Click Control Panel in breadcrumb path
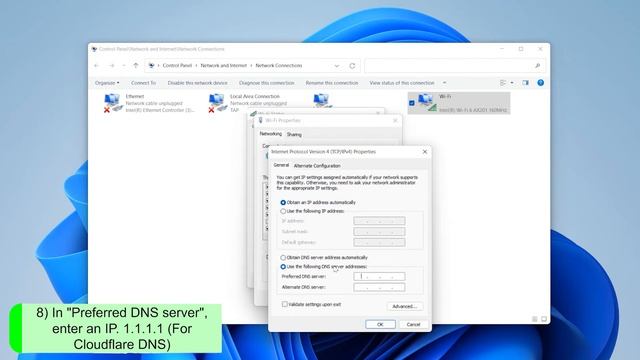 pyautogui.click(x=177, y=65)
